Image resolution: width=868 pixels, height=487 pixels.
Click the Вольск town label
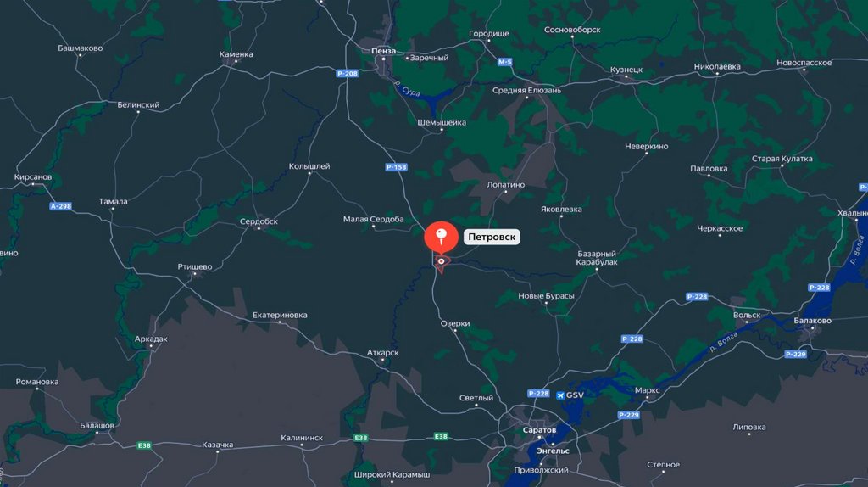click(x=747, y=316)
